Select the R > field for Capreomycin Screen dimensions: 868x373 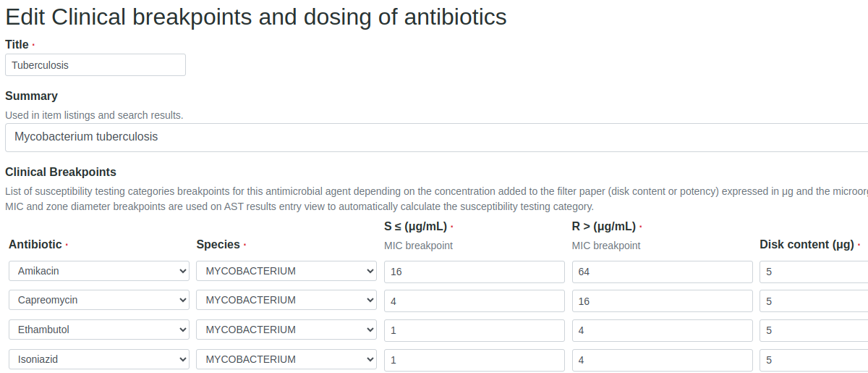[662, 301]
